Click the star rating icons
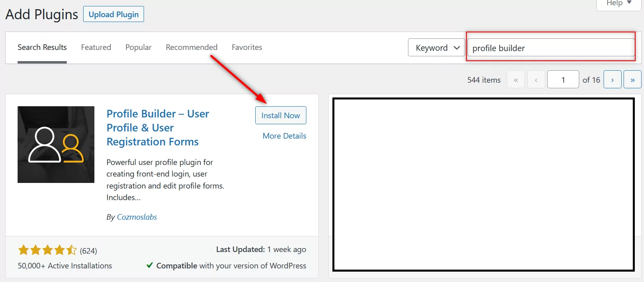Viewport: 644px width, 282px height. pyautogui.click(x=47, y=250)
